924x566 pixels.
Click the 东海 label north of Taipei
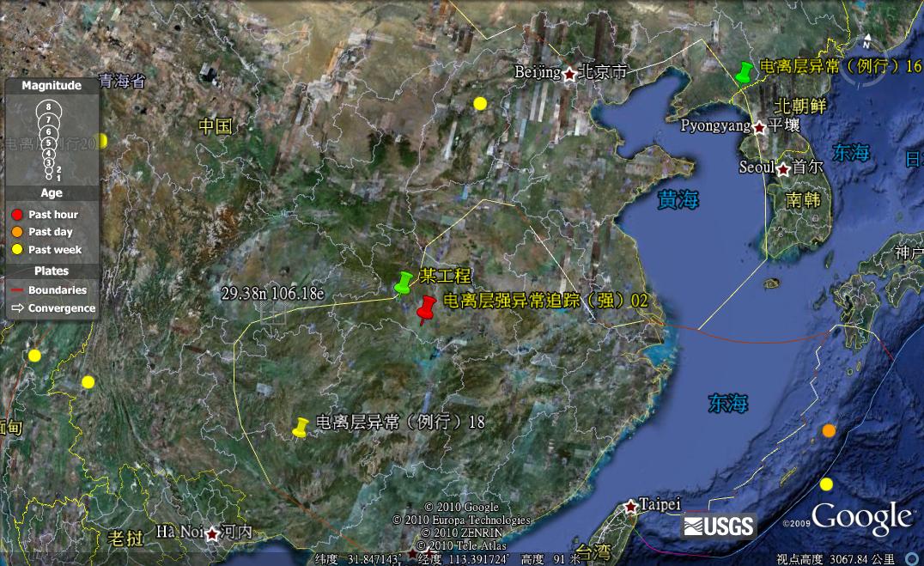pyautogui.click(x=727, y=404)
